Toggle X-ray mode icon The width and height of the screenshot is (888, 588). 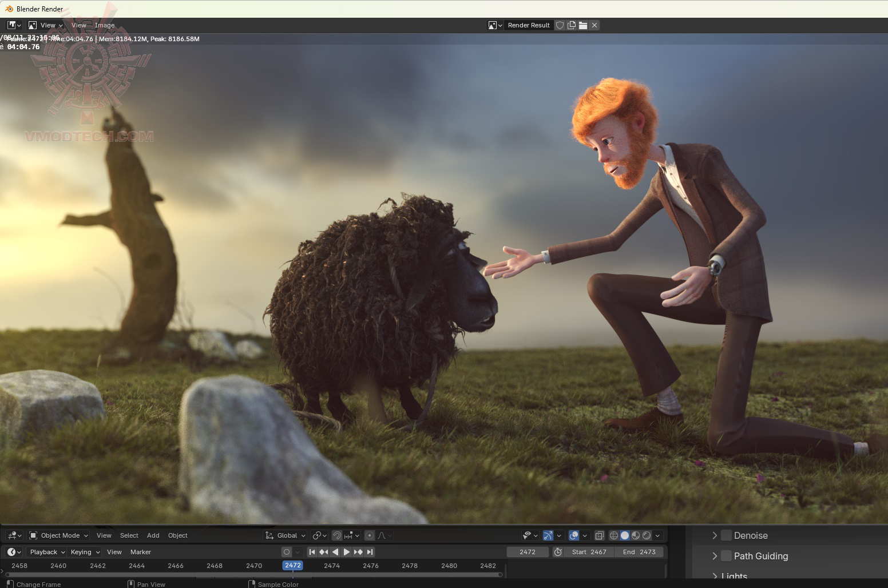click(x=600, y=535)
